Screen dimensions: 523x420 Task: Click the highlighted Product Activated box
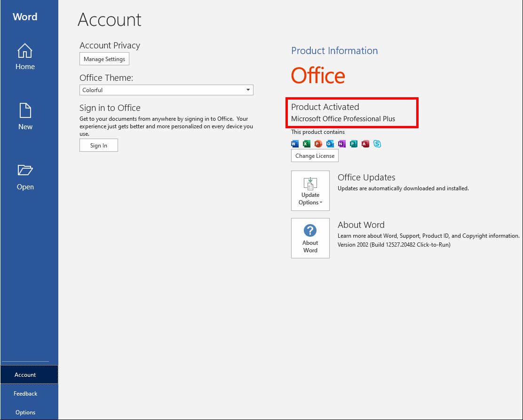pyautogui.click(x=352, y=113)
